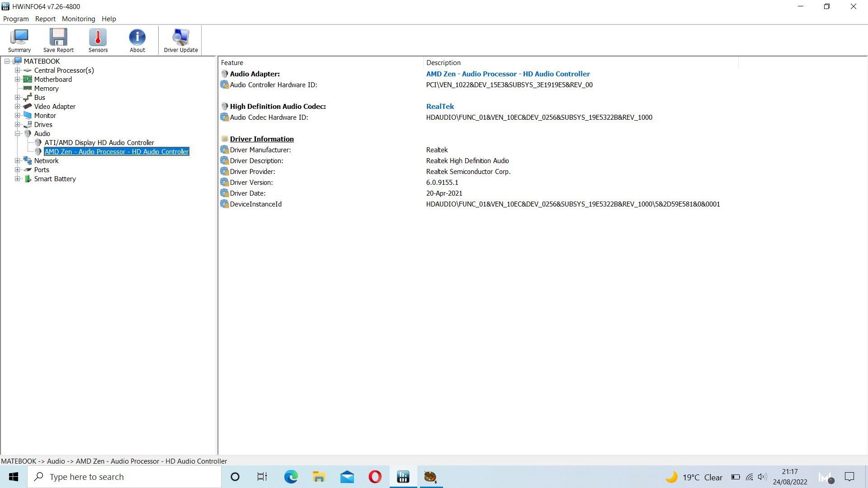The width and height of the screenshot is (868, 488).
Task: Expand the Ports tree node
Action: pos(17,169)
